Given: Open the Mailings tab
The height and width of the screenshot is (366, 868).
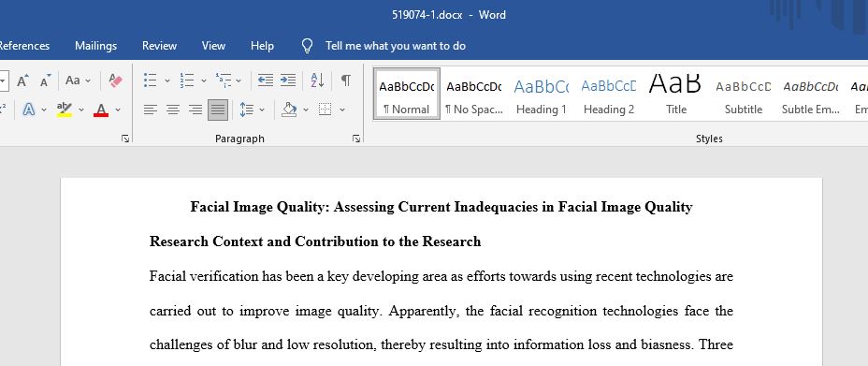Looking at the screenshot, I should pos(95,46).
